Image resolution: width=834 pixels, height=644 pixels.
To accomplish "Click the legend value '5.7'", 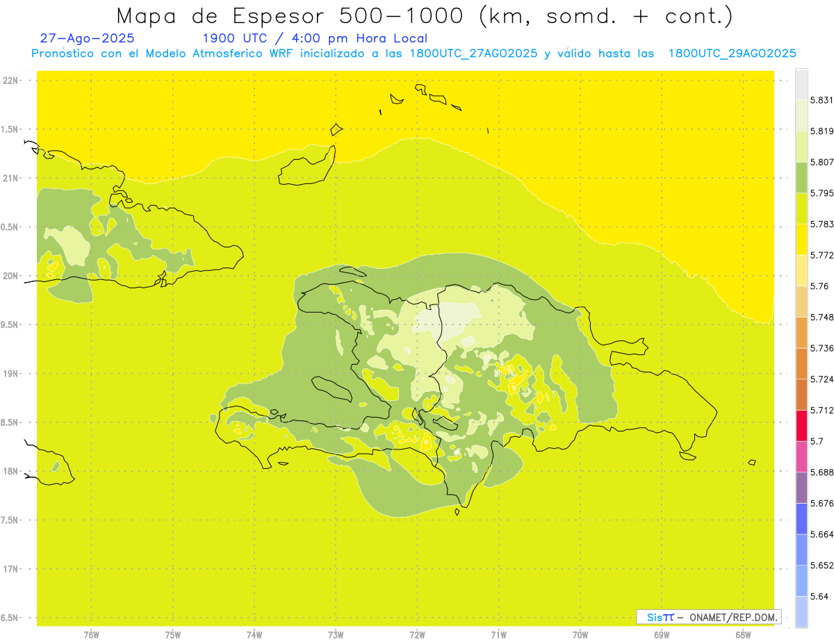I will click(x=817, y=441).
